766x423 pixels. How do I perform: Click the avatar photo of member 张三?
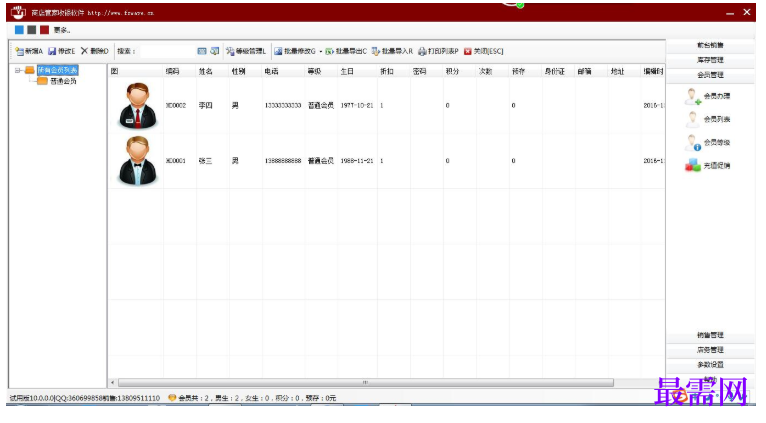[x=138, y=161]
